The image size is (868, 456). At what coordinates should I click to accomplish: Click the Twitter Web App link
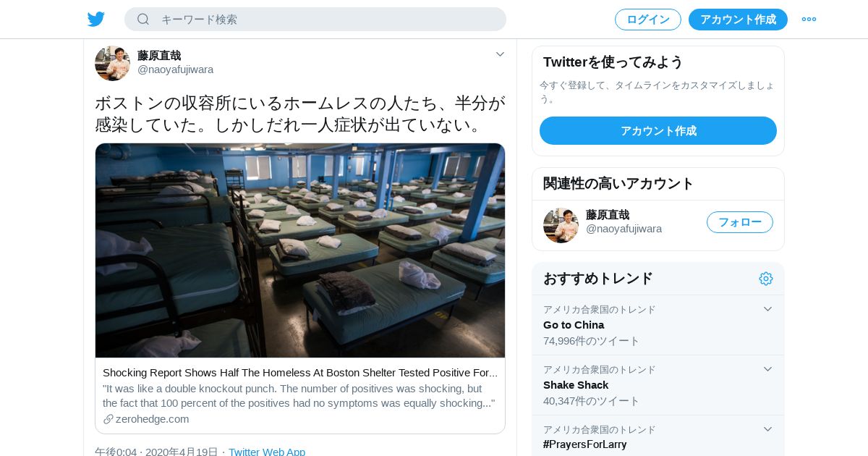point(267,452)
